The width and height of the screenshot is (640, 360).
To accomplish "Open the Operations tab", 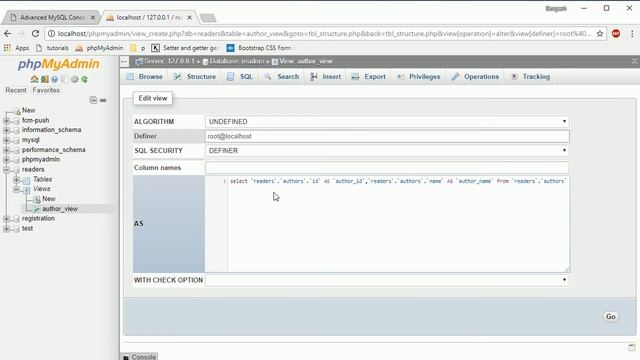I will click(476, 77).
